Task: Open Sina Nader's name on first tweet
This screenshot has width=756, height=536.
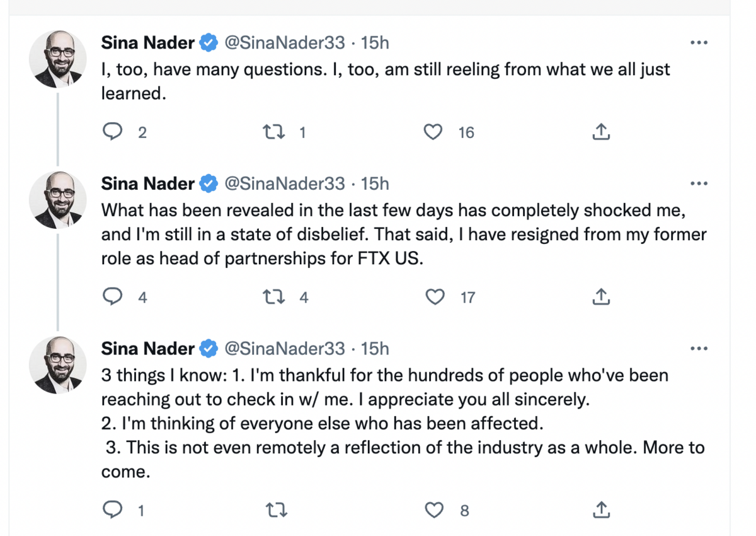Action: coord(148,42)
